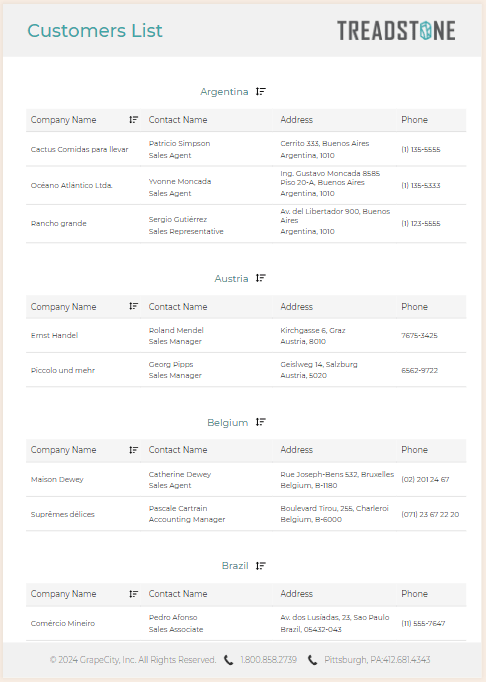Click the Argentina group heading
The height and width of the screenshot is (682, 486).
[224, 92]
